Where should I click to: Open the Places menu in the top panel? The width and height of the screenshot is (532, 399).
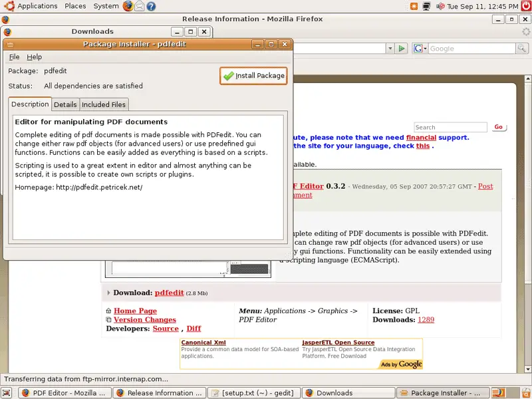pyautogui.click(x=75, y=6)
